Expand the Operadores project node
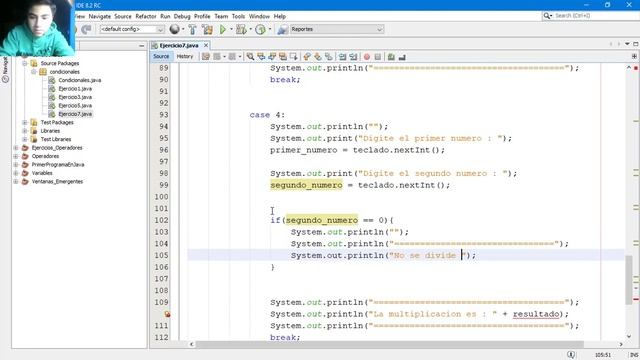This screenshot has height=360, width=640. coord(16,156)
